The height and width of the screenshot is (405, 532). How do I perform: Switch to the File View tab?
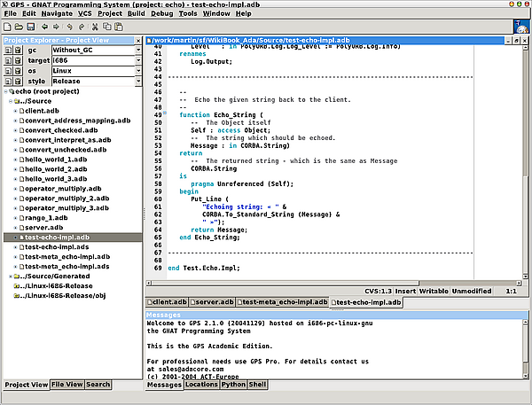click(66, 385)
